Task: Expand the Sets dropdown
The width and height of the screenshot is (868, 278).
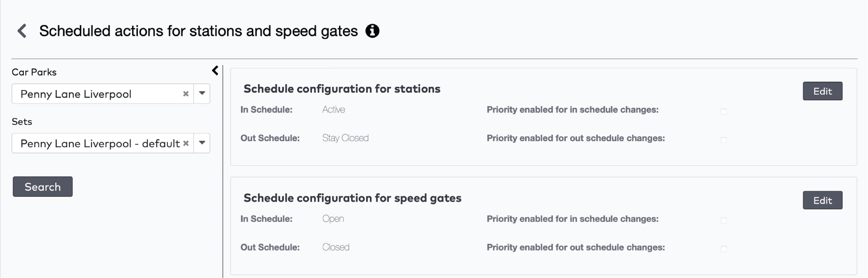Action: click(202, 143)
